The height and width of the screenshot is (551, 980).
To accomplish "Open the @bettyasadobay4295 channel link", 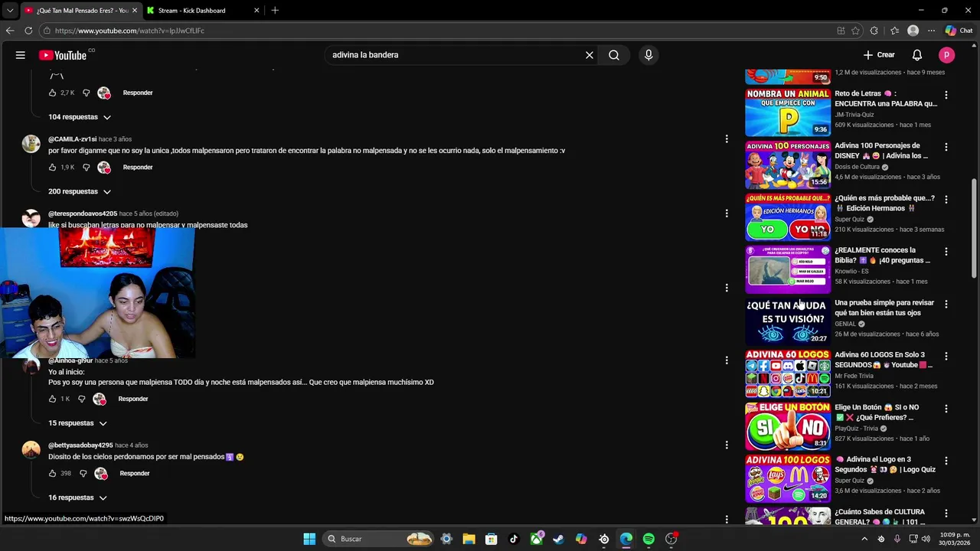I will 80,445.
